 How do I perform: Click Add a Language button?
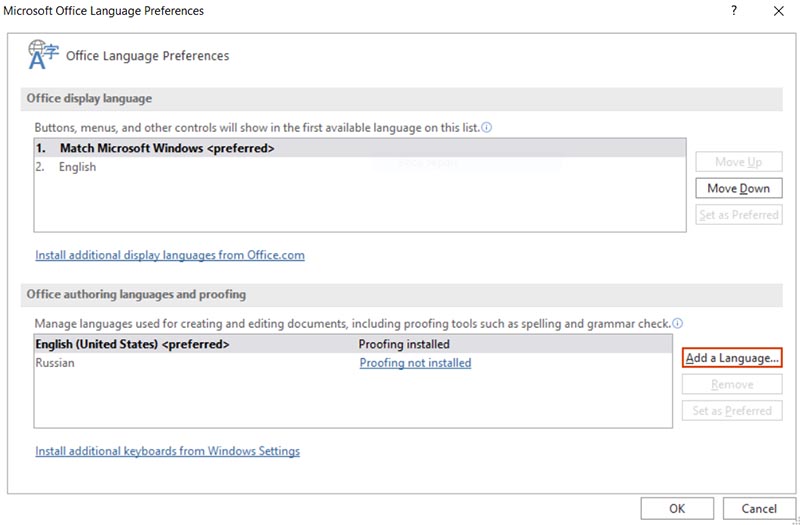732,358
